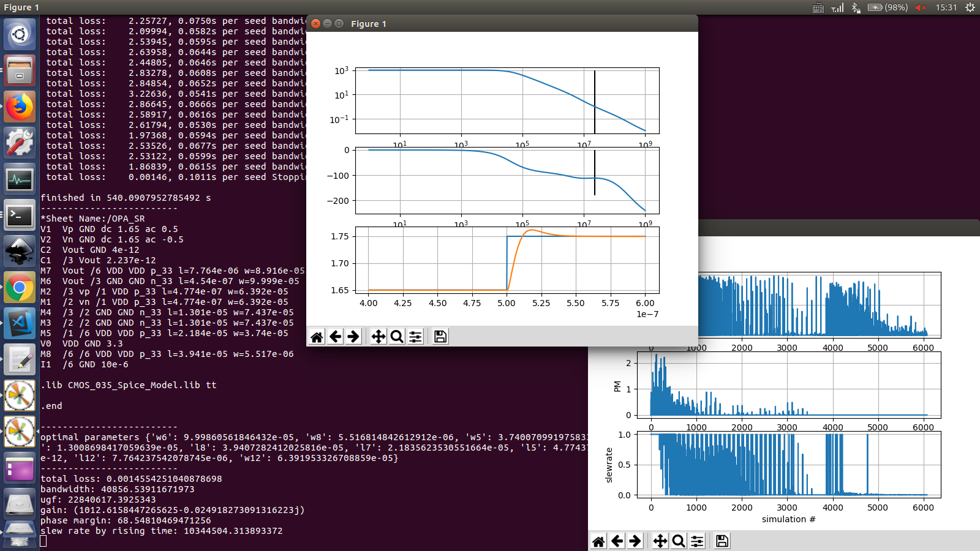The width and height of the screenshot is (980, 551).
Task: Open disk drive icon in launcher
Action: coord(20,504)
